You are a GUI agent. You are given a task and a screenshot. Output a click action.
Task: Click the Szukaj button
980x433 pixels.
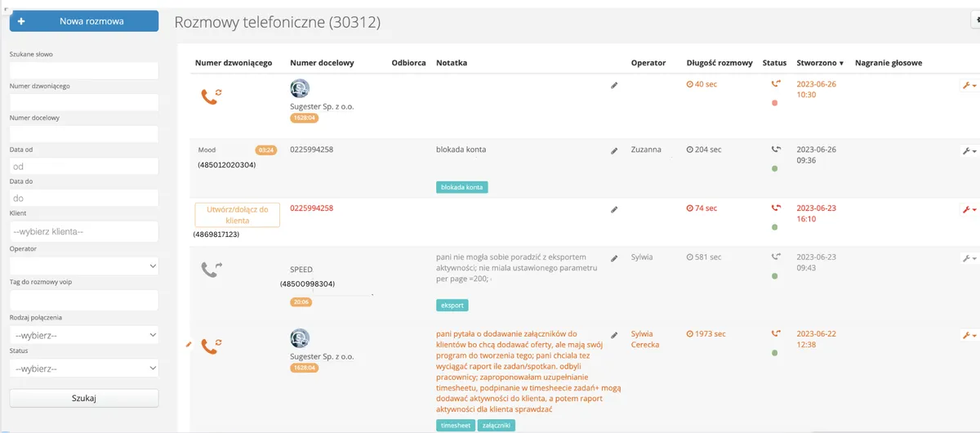[x=83, y=398]
